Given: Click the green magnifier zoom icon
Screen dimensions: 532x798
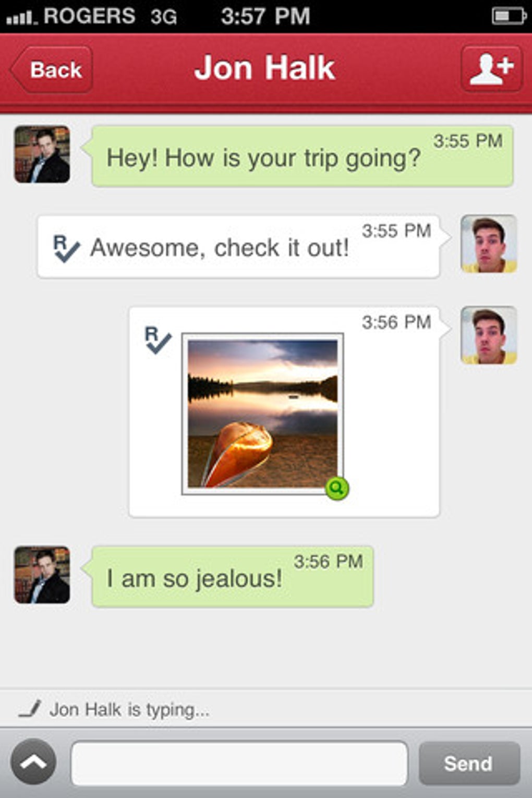Looking at the screenshot, I should (337, 488).
